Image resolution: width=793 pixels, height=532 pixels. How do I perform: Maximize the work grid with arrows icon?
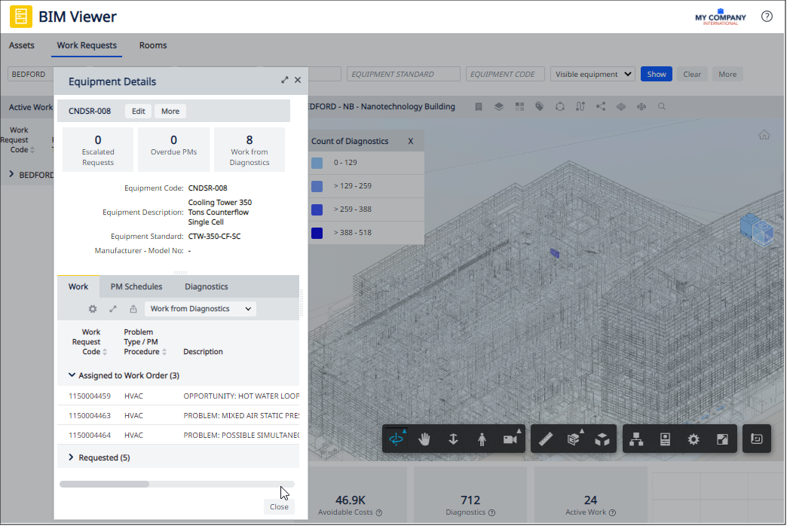[x=113, y=310]
